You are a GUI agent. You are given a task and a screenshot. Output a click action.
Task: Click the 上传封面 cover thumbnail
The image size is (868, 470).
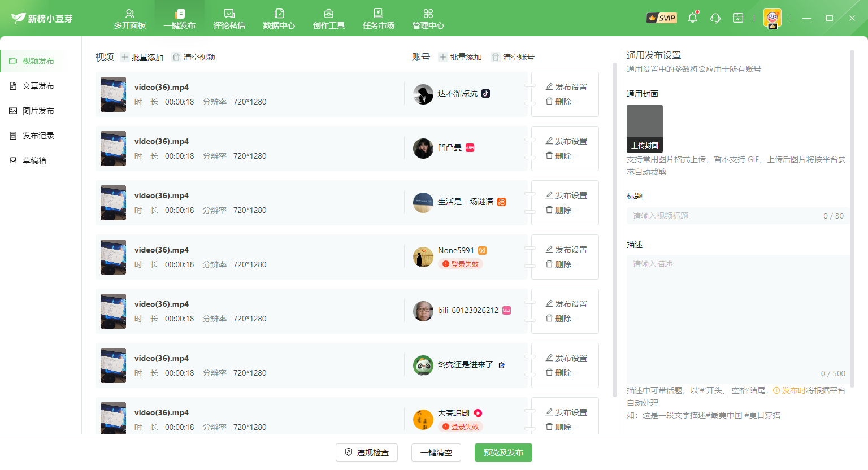[645, 128]
